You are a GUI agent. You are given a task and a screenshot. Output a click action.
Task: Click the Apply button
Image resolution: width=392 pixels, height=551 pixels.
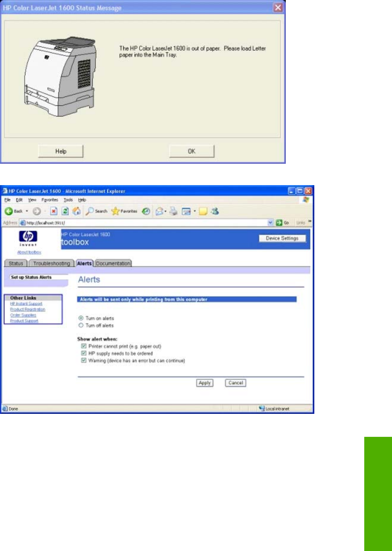[x=205, y=383]
